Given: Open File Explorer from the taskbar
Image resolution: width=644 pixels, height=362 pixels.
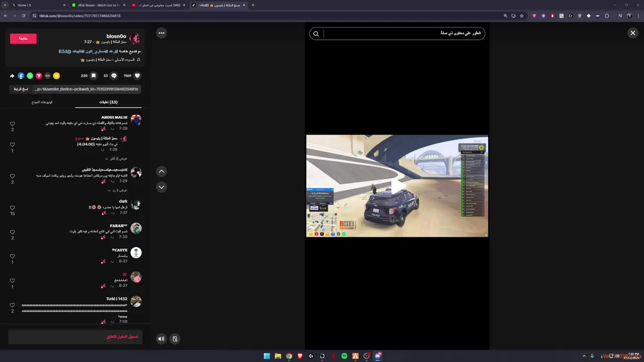Looking at the screenshot, I should [278, 356].
